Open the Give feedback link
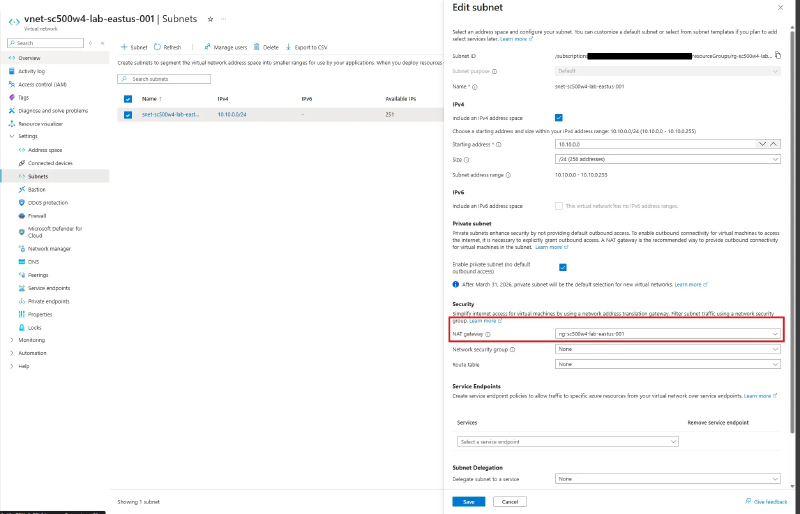This screenshot has width=800, height=514. (x=766, y=502)
